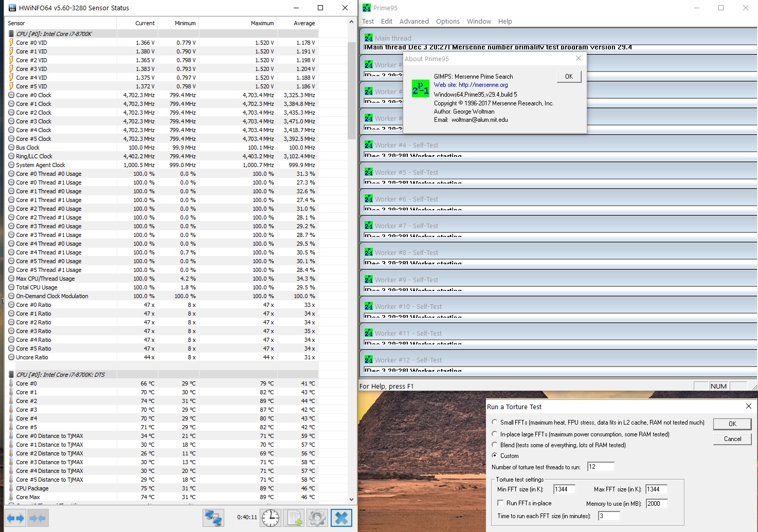Viewport: 758px width, 532px height.
Task: Click the Worker #12 Self-Test window icon
Action: point(369,360)
